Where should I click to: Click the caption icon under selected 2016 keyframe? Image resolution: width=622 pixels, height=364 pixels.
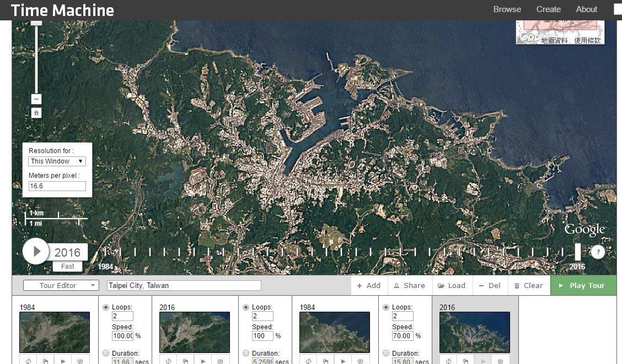click(x=501, y=361)
